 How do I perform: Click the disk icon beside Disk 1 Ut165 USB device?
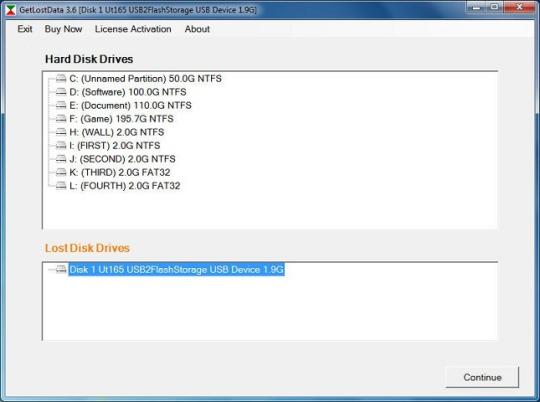point(61,269)
